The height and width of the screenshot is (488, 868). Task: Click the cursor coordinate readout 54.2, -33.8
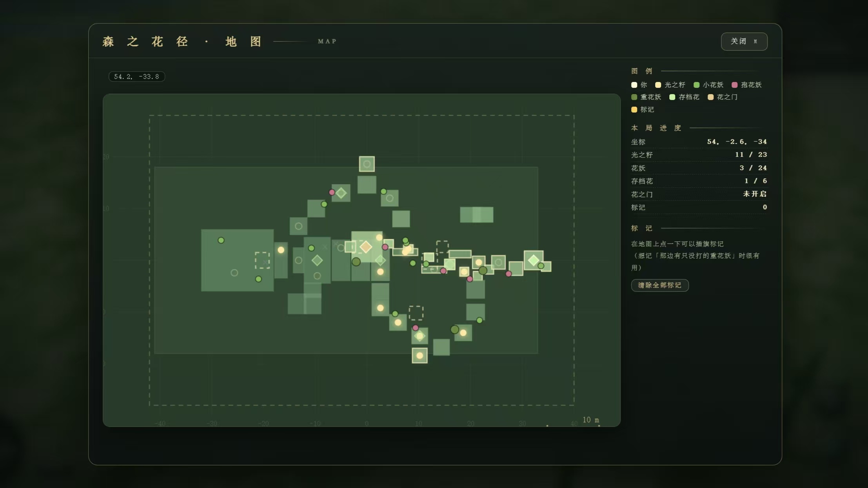[x=136, y=76]
